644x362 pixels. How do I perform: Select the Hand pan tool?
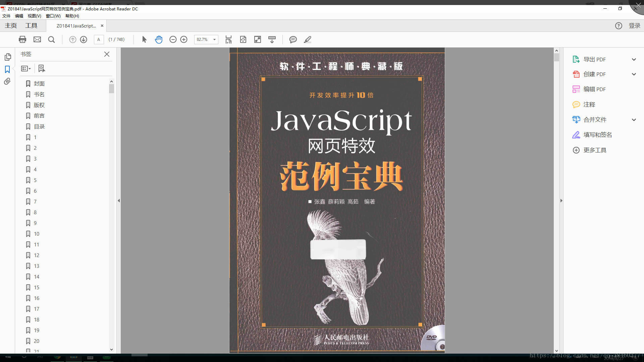(x=159, y=40)
